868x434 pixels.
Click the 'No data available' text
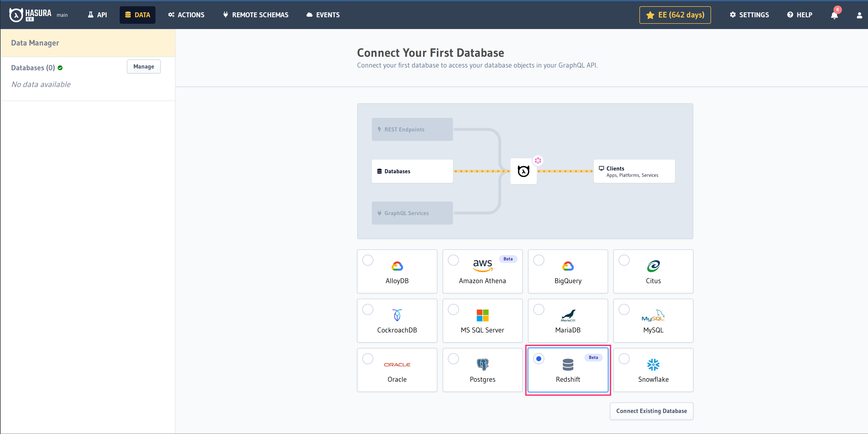click(41, 84)
